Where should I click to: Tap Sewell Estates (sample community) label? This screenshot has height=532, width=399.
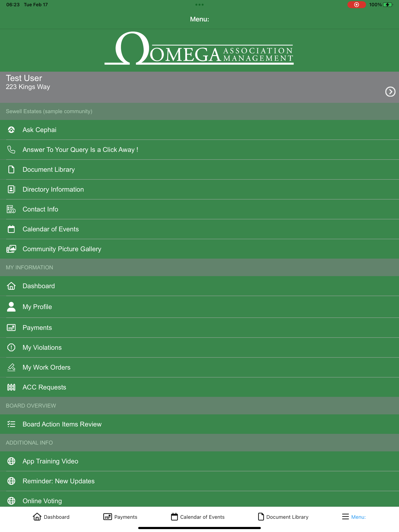click(49, 111)
